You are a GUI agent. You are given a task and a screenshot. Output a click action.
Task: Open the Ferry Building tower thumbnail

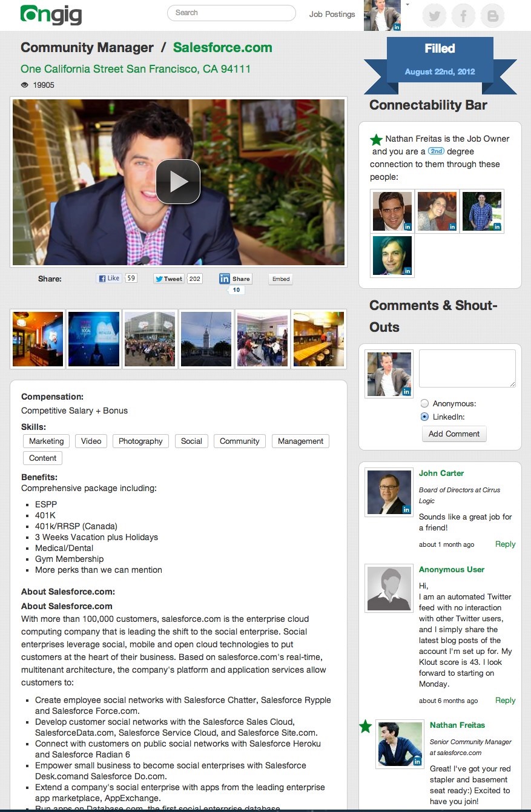click(206, 339)
